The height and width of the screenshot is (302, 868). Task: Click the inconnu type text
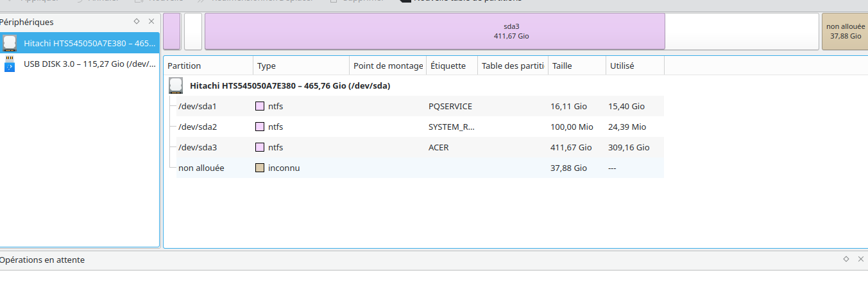pos(284,168)
